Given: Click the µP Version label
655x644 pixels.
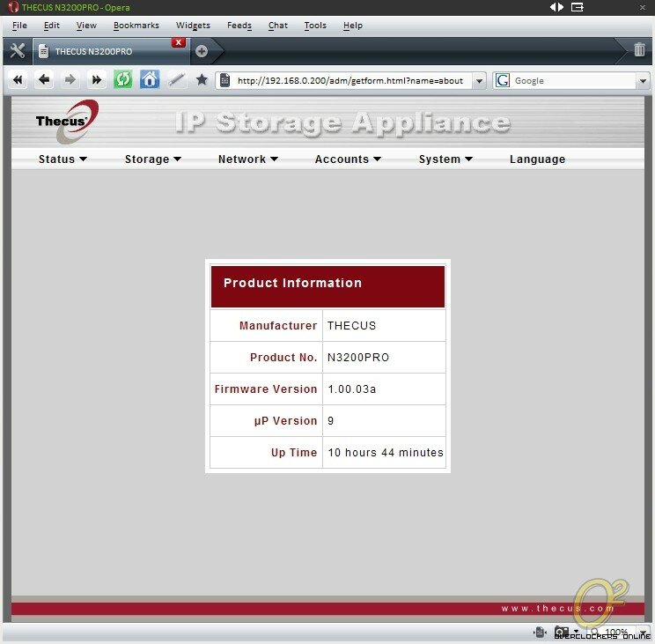Looking at the screenshot, I should tap(285, 421).
